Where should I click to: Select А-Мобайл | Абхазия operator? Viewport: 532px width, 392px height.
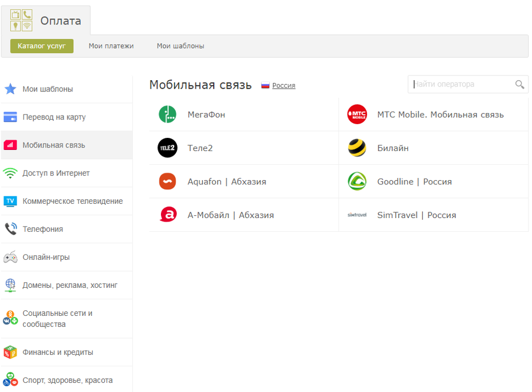(231, 215)
